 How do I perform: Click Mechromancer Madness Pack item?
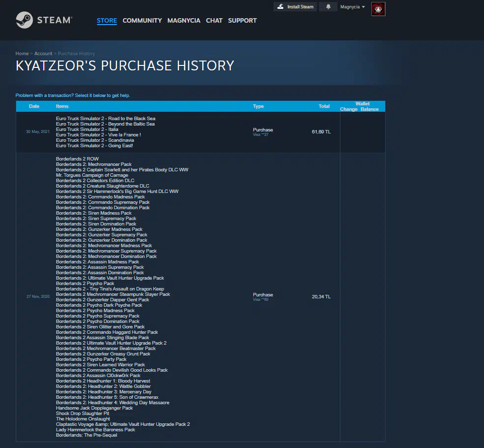click(104, 246)
